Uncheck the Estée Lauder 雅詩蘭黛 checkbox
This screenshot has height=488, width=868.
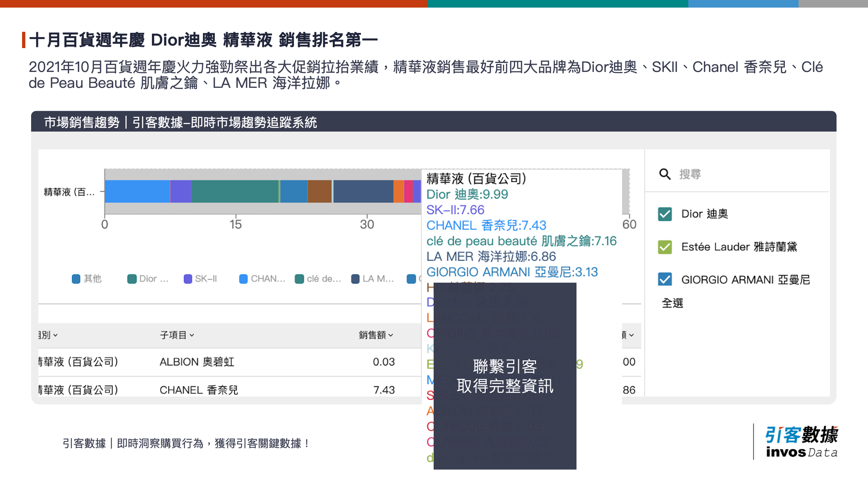tap(665, 247)
